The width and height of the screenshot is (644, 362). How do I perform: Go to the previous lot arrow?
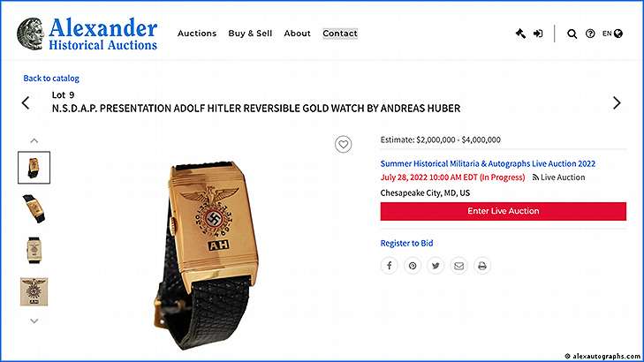[x=26, y=102]
